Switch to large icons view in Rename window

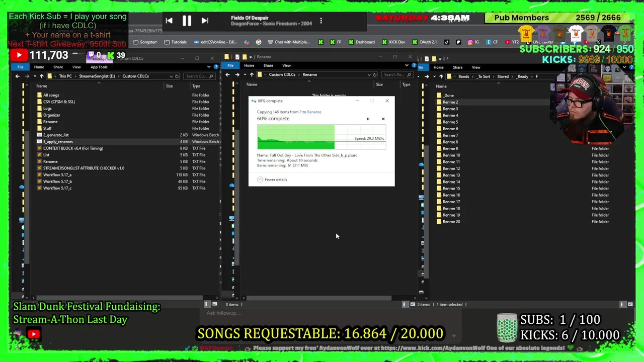coord(413,304)
